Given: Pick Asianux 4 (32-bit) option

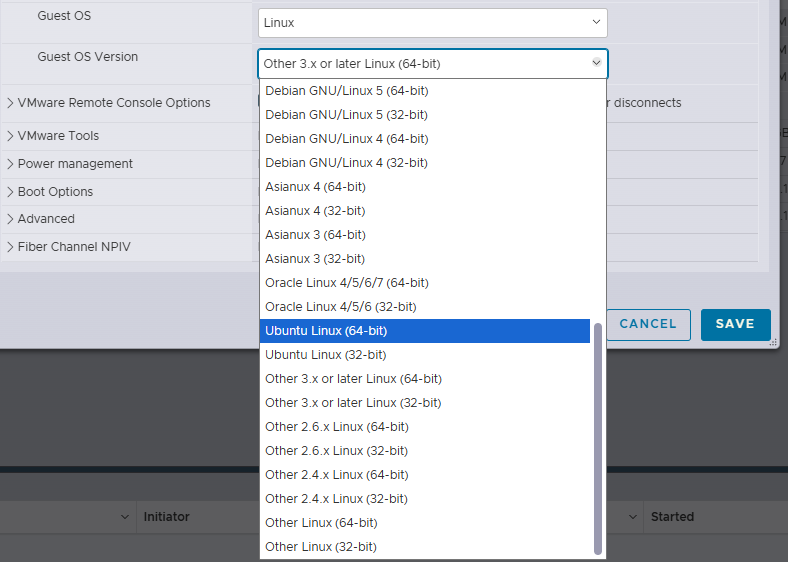Looking at the screenshot, I should click(425, 211).
